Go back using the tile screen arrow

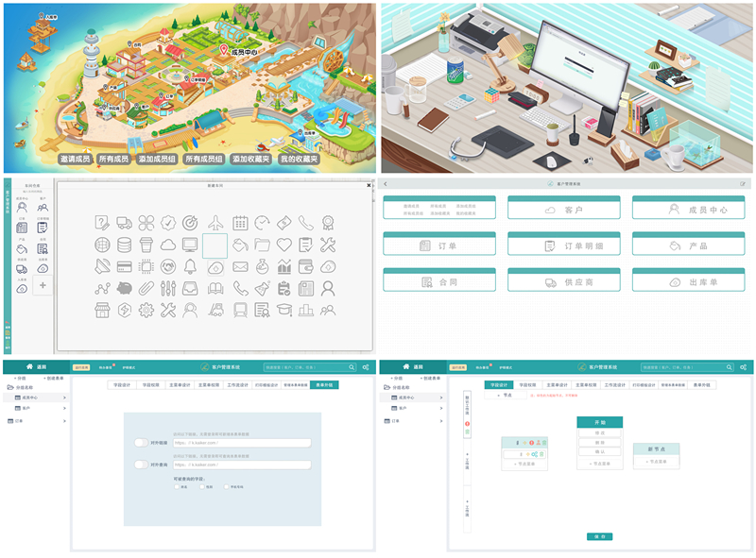pyautogui.click(x=386, y=183)
